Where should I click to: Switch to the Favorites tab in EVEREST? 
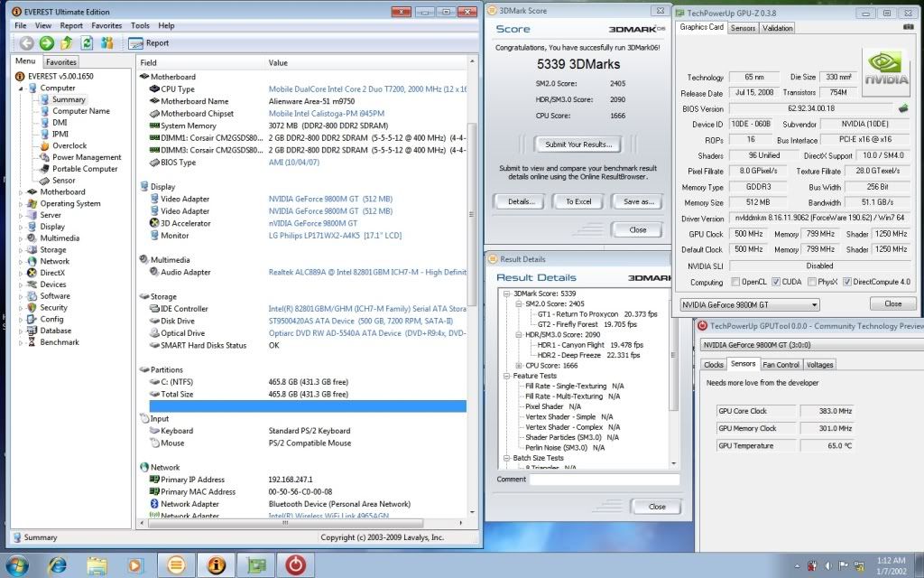(61, 62)
